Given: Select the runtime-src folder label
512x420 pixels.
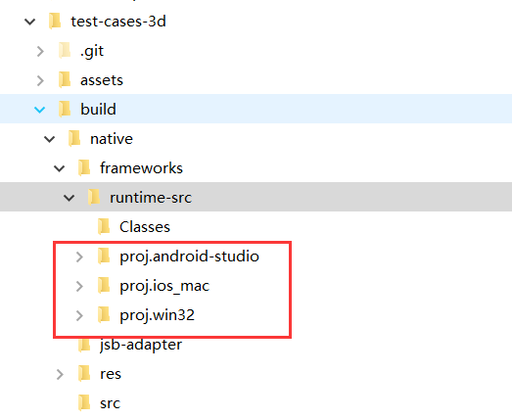Looking at the screenshot, I should pos(151,198).
